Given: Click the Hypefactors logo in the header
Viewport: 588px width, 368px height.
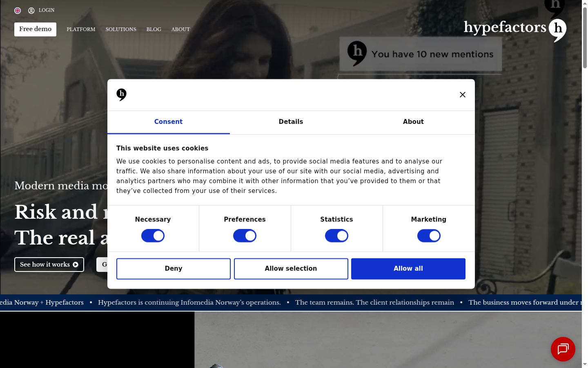Looking at the screenshot, I should 515,29.
